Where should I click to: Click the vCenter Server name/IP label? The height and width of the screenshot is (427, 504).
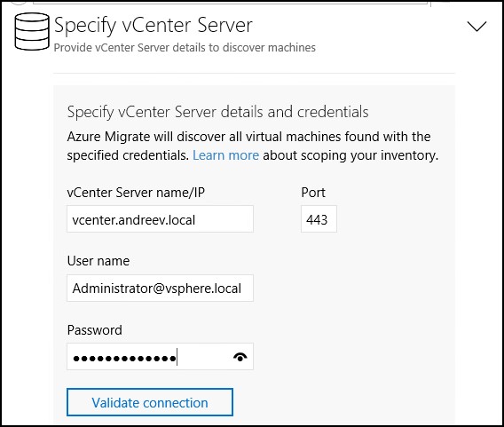pos(136,193)
